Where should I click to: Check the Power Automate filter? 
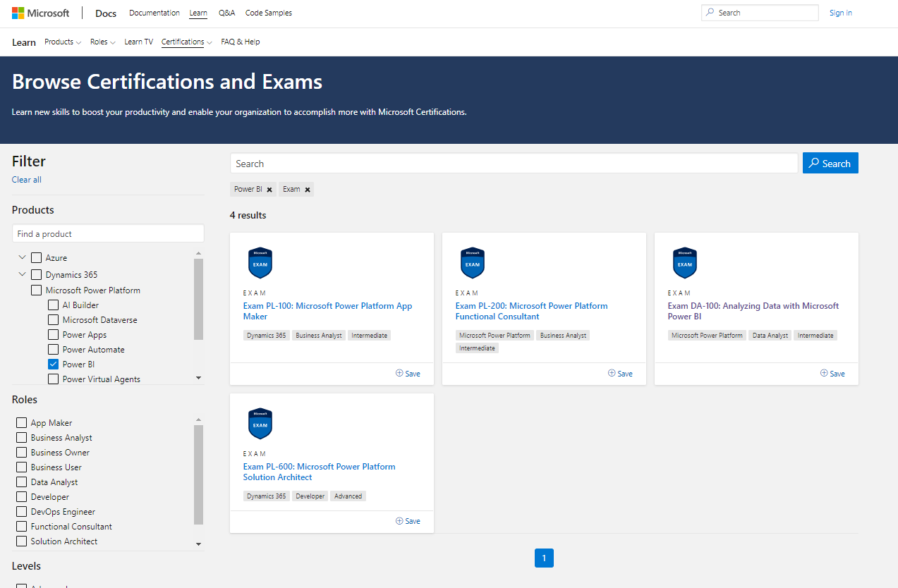(x=54, y=350)
